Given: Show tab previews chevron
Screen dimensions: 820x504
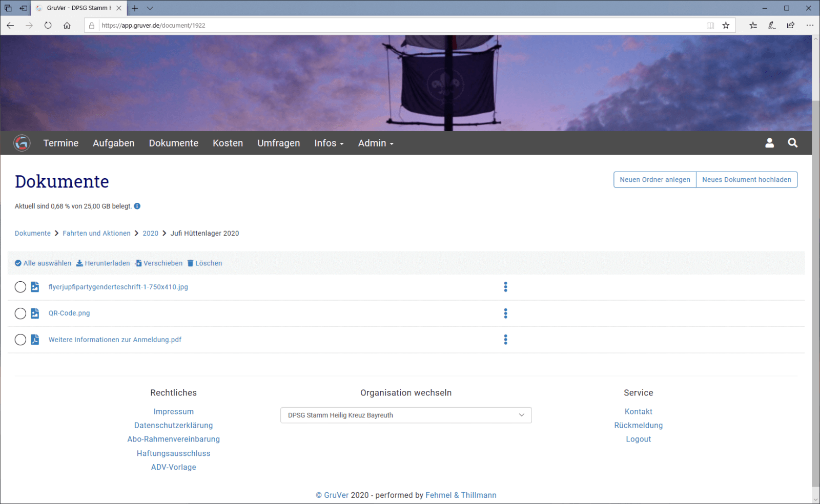Looking at the screenshot, I should coord(150,8).
